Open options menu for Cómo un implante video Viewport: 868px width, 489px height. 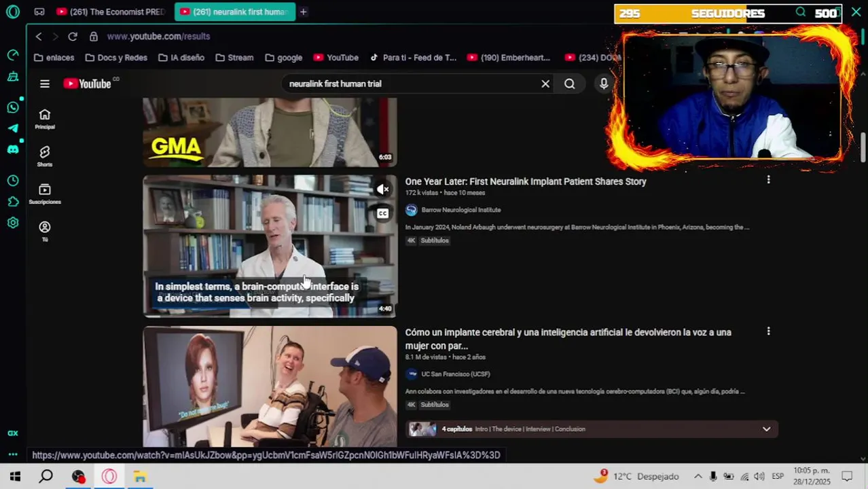pyautogui.click(x=768, y=331)
